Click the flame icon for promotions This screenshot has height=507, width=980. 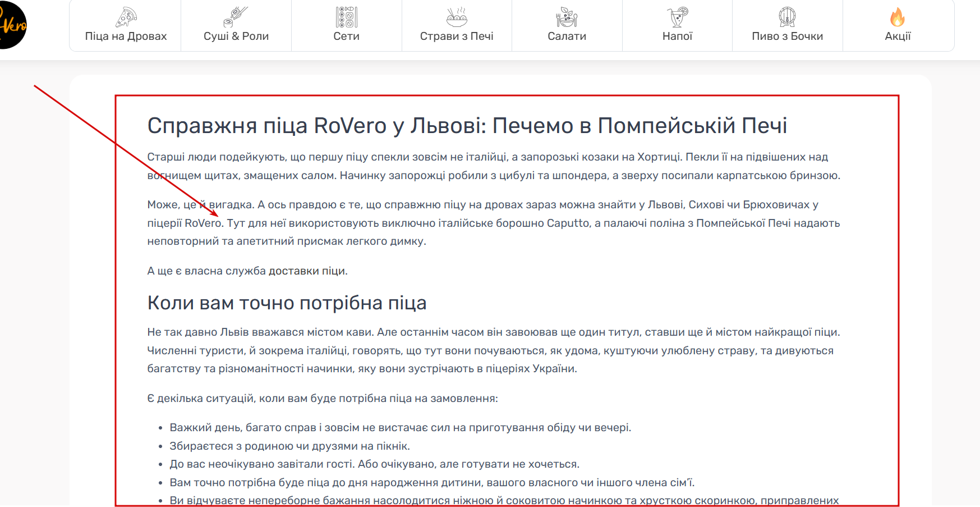pos(898,17)
